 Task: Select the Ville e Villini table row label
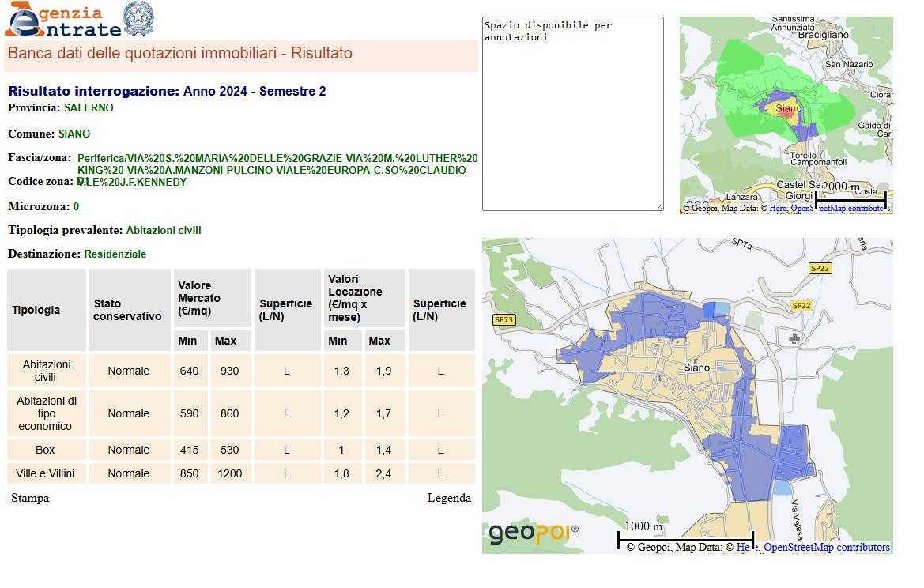[x=47, y=473]
